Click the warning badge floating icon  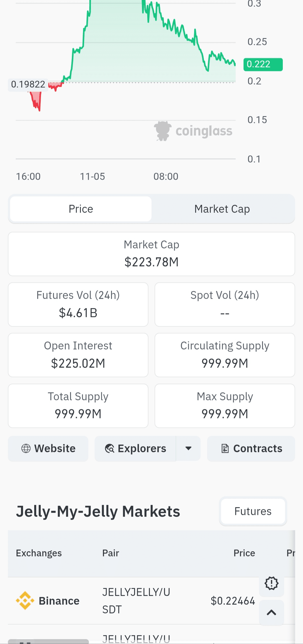(271, 583)
